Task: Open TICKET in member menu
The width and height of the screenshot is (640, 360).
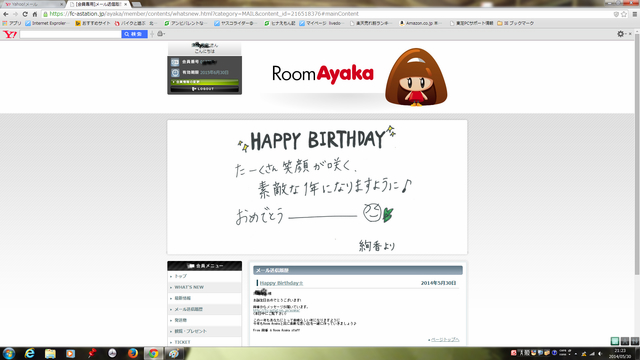Action: (x=204, y=342)
